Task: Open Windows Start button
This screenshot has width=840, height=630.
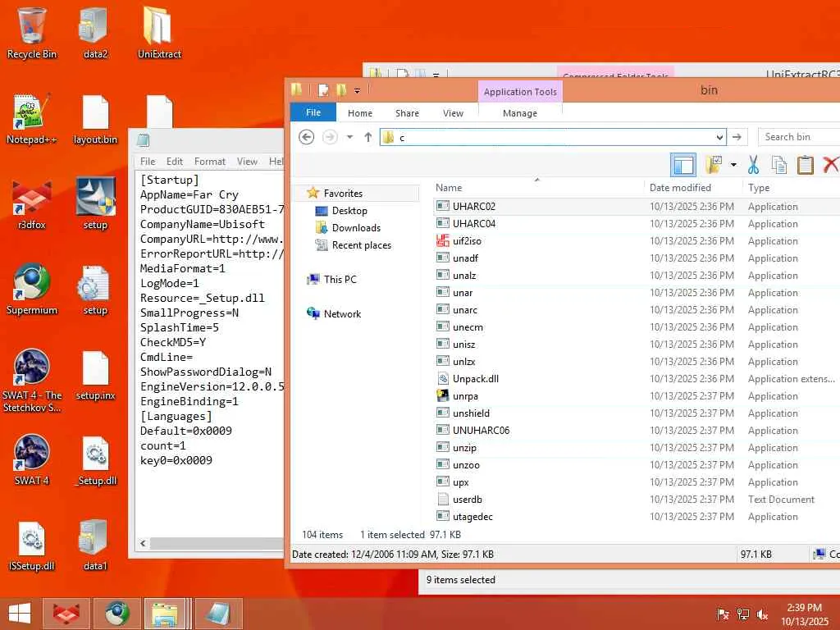Action: [x=20, y=614]
